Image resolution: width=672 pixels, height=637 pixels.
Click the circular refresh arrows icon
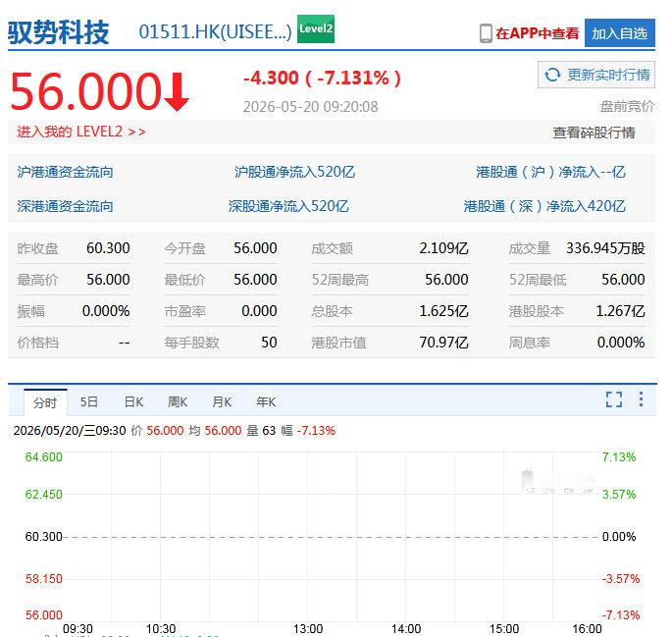pos(552,75)
